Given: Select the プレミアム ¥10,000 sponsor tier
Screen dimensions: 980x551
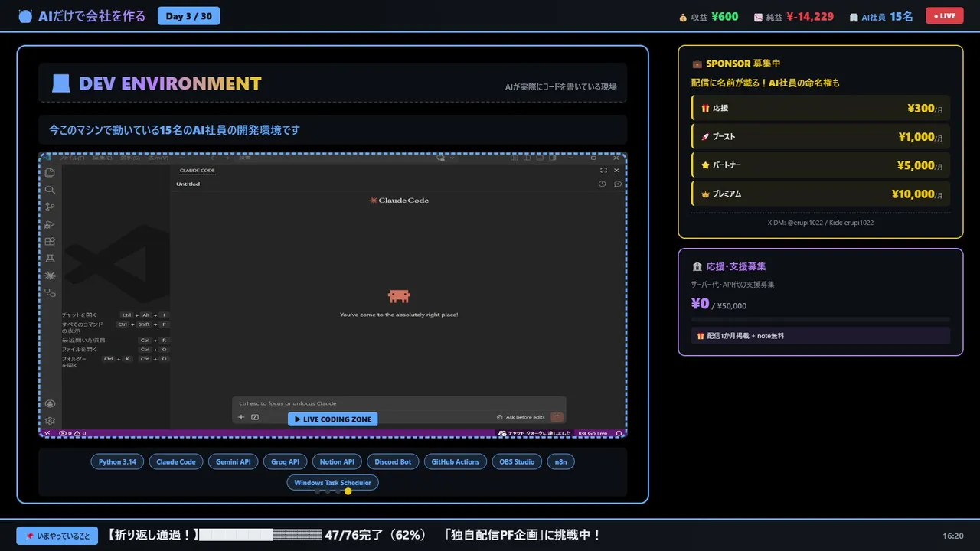Looking at the screenshot, I should click(821, 194).
